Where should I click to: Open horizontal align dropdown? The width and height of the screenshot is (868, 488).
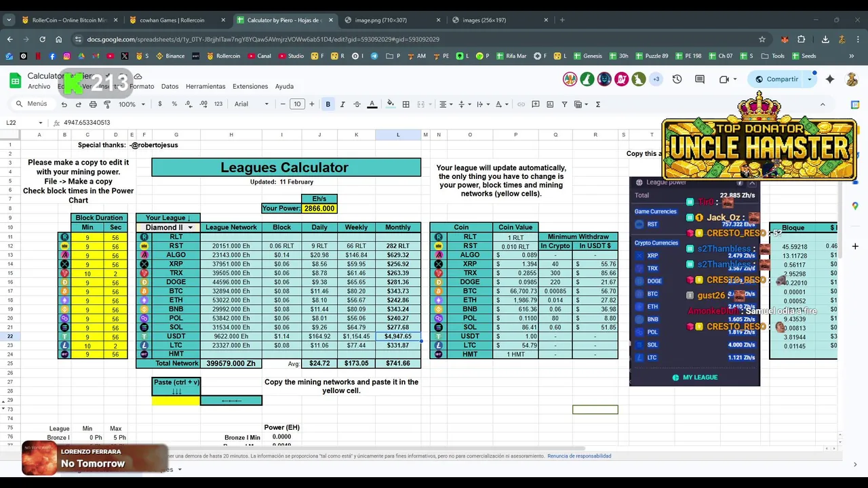click(x=445, y=104)
